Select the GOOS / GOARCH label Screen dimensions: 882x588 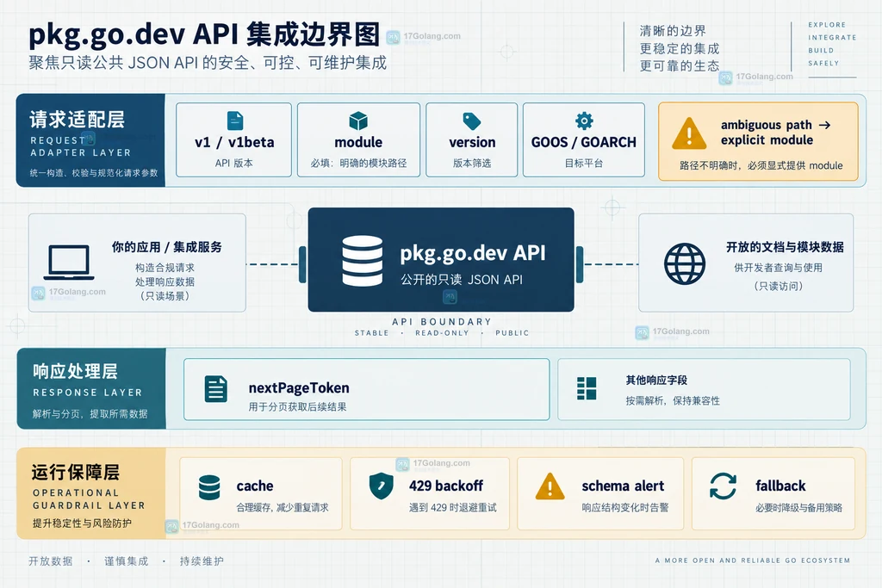point(584,142)
